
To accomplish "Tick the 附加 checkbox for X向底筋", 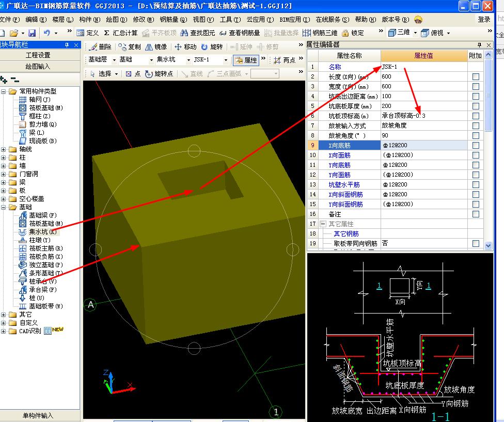I will point(476,145).
